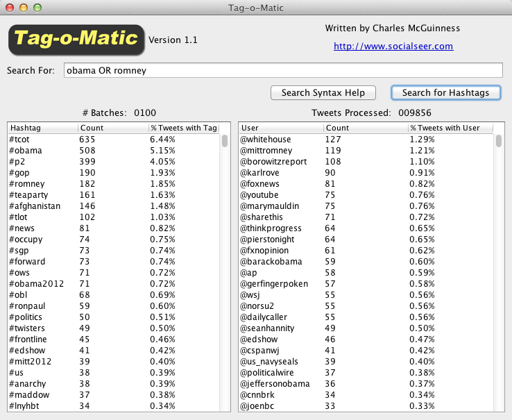The height and width of the screenshot is (420, 512).
Task: Select the @thinkprogress user row
Action: point(366,228)
